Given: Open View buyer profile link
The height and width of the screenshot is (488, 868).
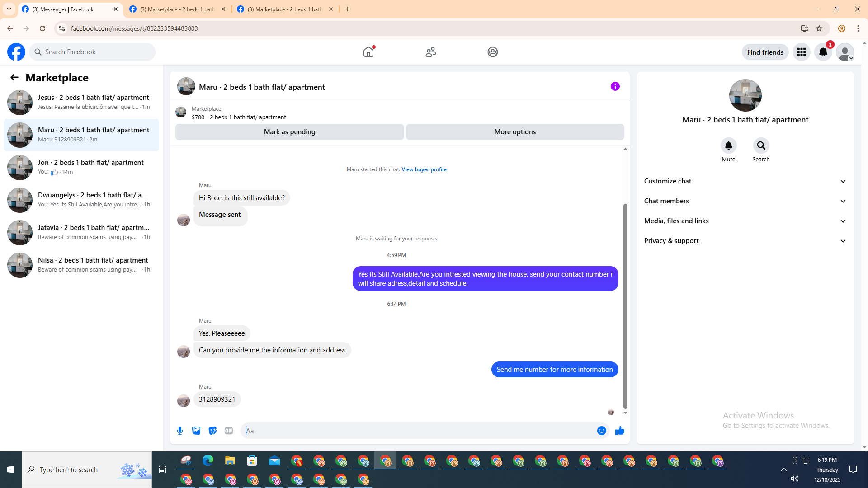Looking at the screenshot, I should (x=424, y=169).
